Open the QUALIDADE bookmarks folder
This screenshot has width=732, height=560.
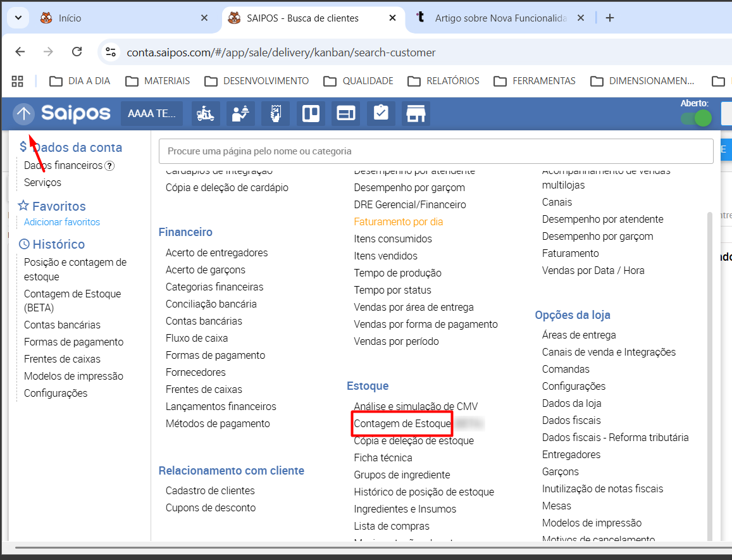tap(359, 81)
